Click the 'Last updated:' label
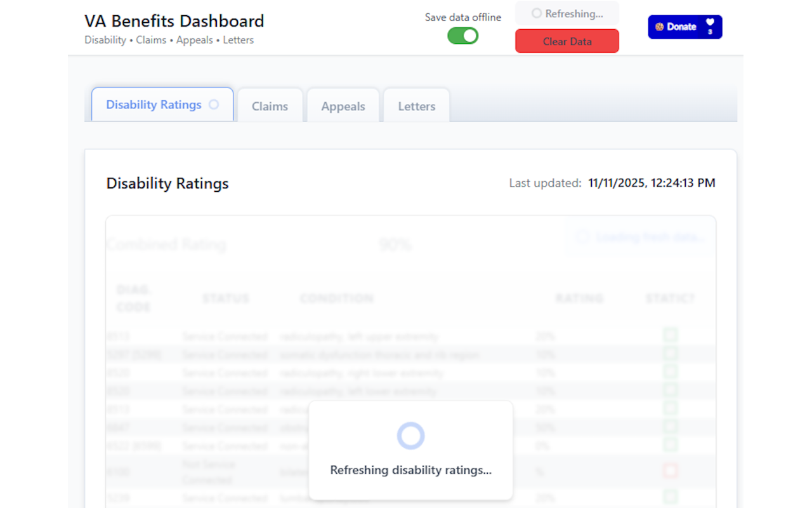Screen dimensions: 812x508 coord(546,184)
